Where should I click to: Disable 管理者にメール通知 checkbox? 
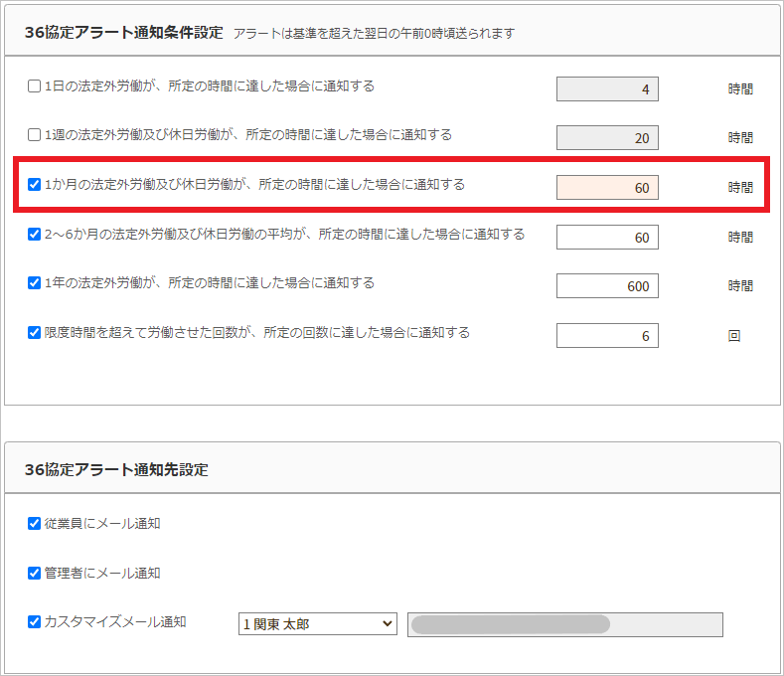coord(34,574)
